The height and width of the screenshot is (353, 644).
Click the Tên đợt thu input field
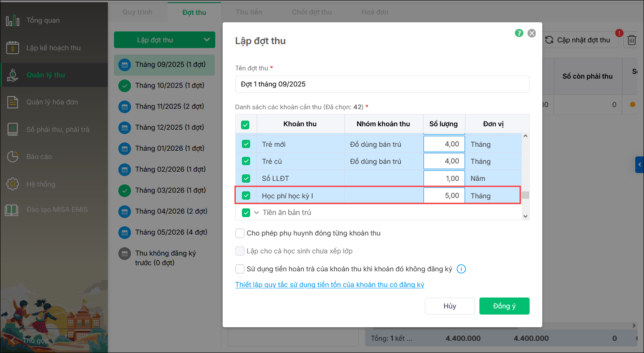[x=382, y=84]
